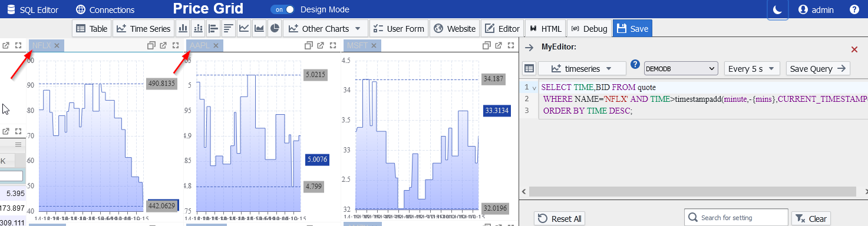
Task: Save the dashboard
Action: pyautogui.click(x=632, y=28)
